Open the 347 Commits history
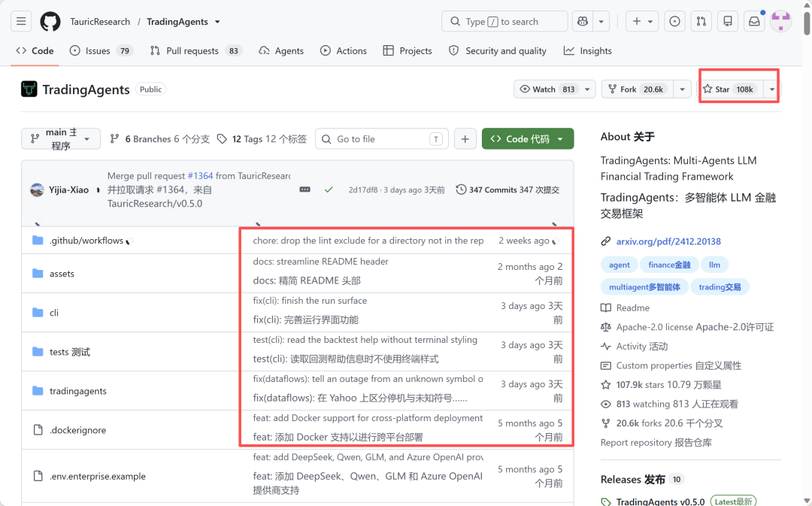 pyautogui.click(x=507, y=189)
